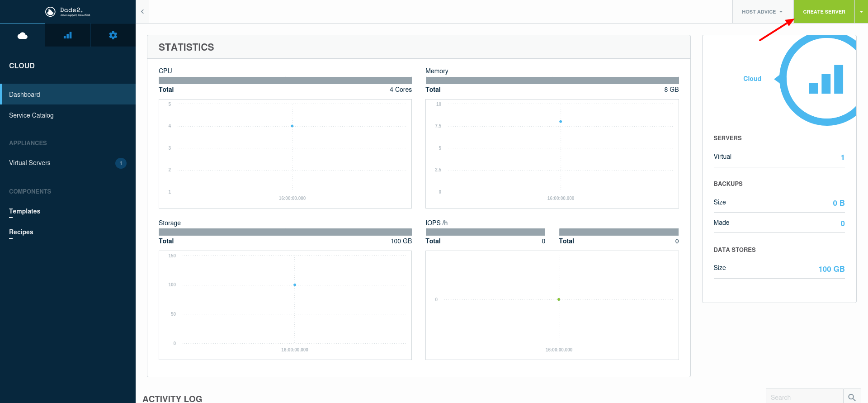Viewport: 868px width, 403px height.
Task: Click the Storage chart data point
Action: pos(295,285)
